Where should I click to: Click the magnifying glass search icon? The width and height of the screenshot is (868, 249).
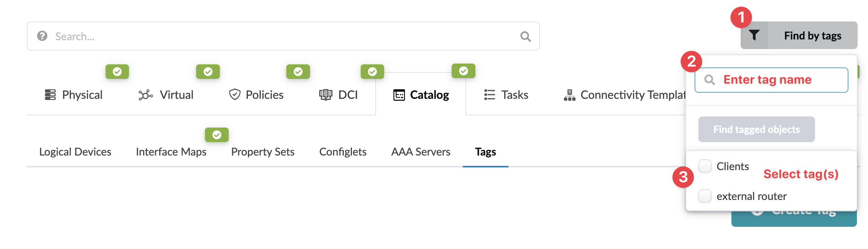click(x=525, y=36)
